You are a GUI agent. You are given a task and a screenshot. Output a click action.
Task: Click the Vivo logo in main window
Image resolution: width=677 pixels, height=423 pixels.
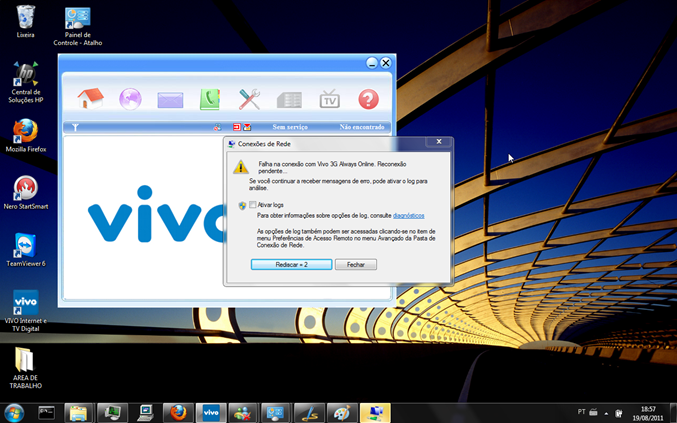click(x=156, y=214)
